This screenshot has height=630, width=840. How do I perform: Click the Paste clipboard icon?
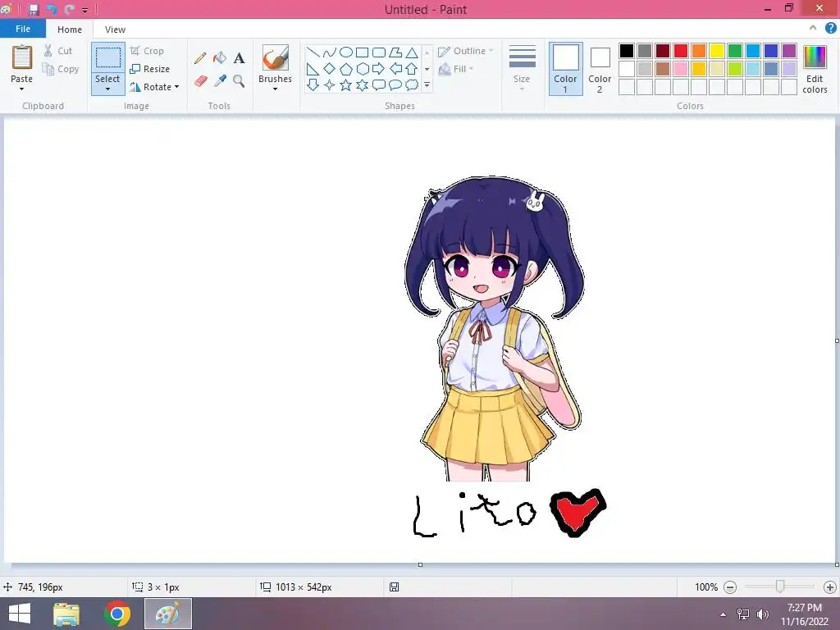(22, 57)
